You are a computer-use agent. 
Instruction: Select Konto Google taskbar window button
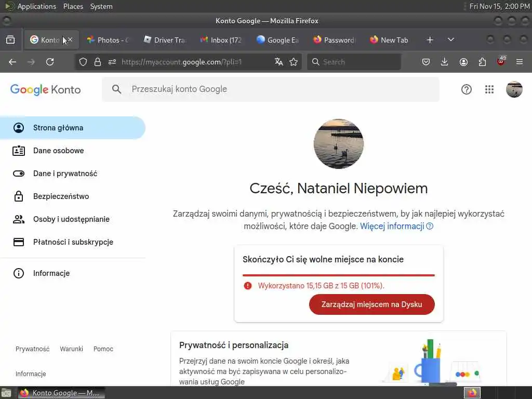[x=61, y=393]
